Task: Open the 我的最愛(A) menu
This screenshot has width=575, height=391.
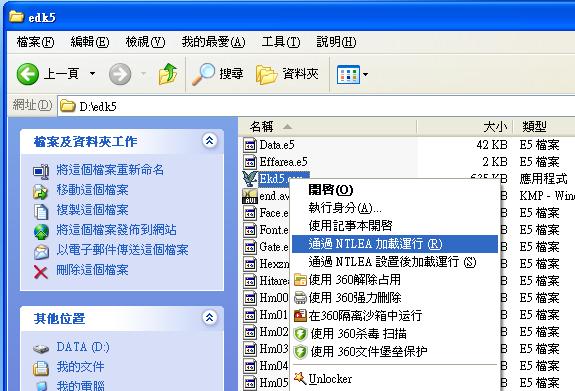Action: pyautogui.click(x=213, y=42)
